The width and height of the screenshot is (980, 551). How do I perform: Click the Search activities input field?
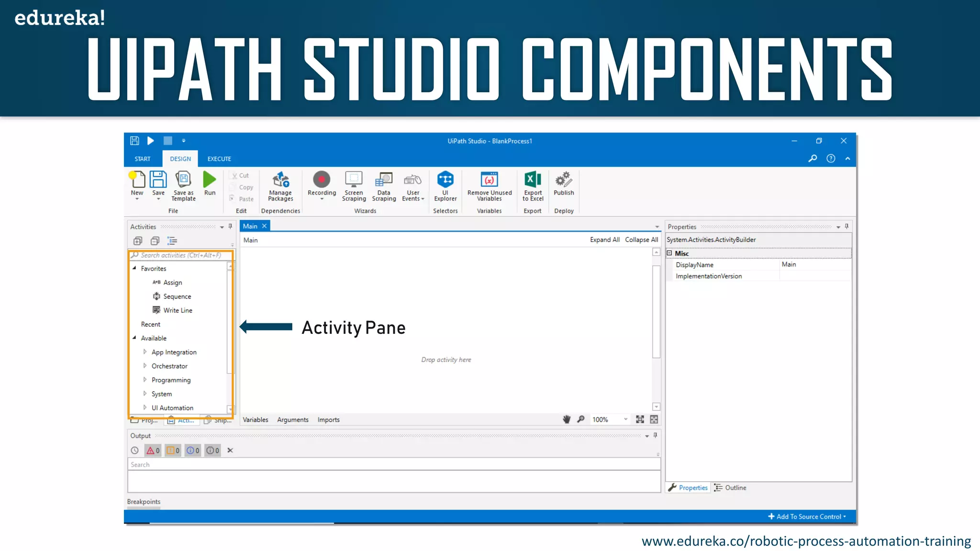coord(181,255)
